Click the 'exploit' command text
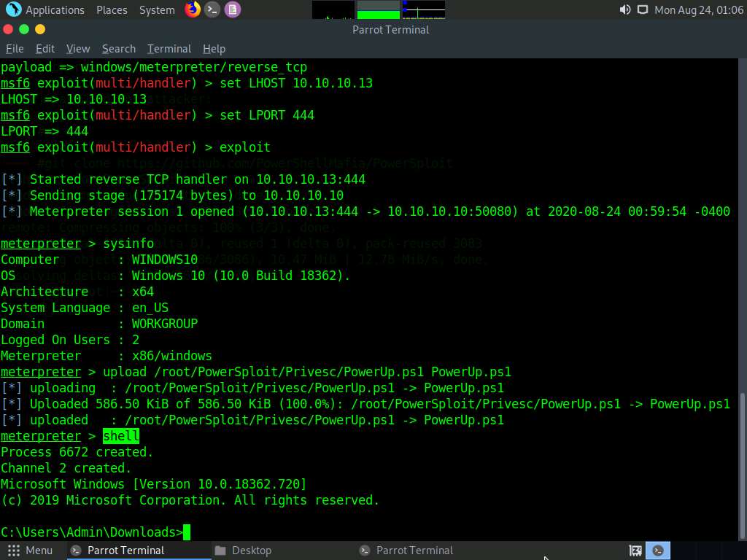Image resolution: width=747 pixels, height=560 pixels. coord(245,147)
